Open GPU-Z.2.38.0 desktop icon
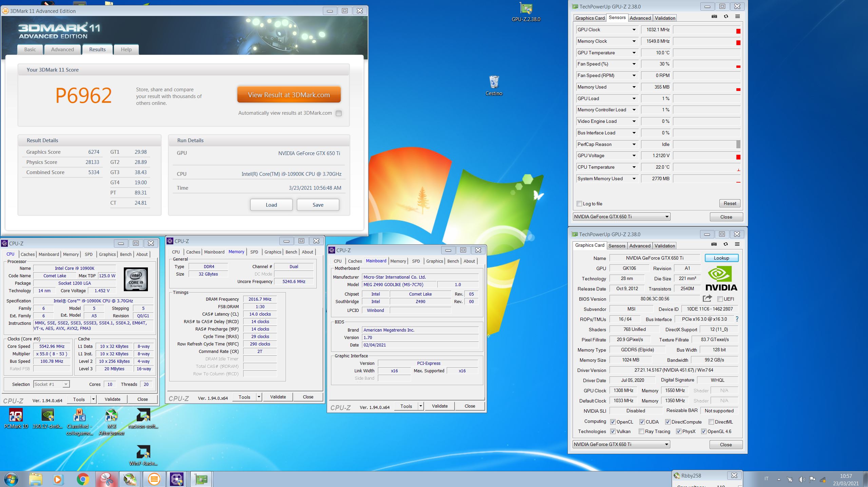The image size is (868, 487). [x=526, y=13]
